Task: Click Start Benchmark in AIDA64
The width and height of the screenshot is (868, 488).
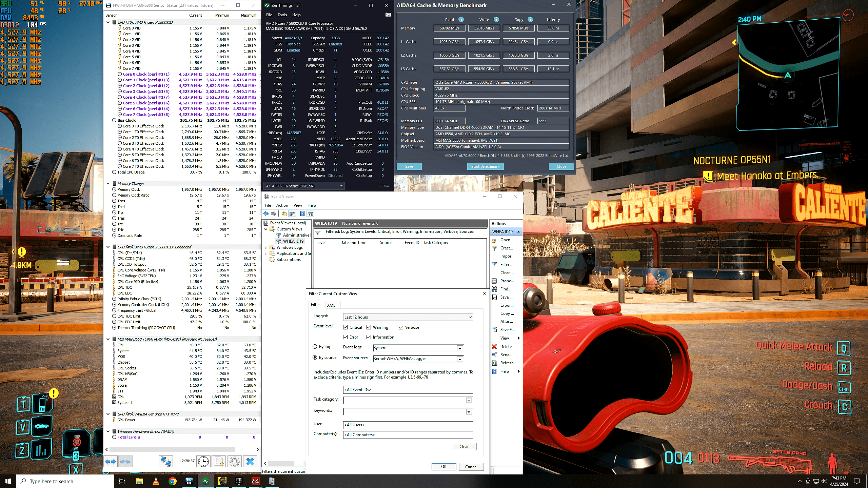Action: 485,166
